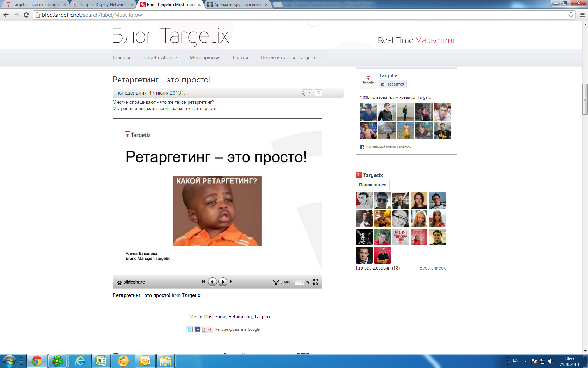The width and height of the screenshot is (588, 368).
Task: Open the Windows Start menu
Action: (9, 361)
